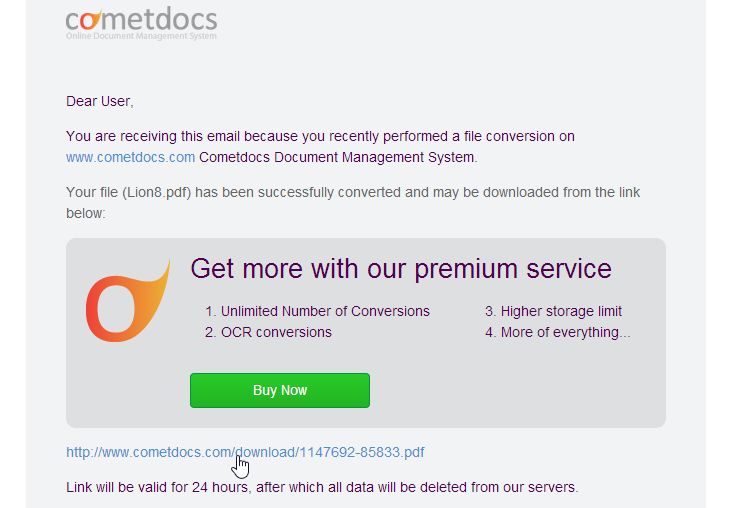Open the www.cometdocs.com link
This screenshot has width=745, height=508.
130,157
